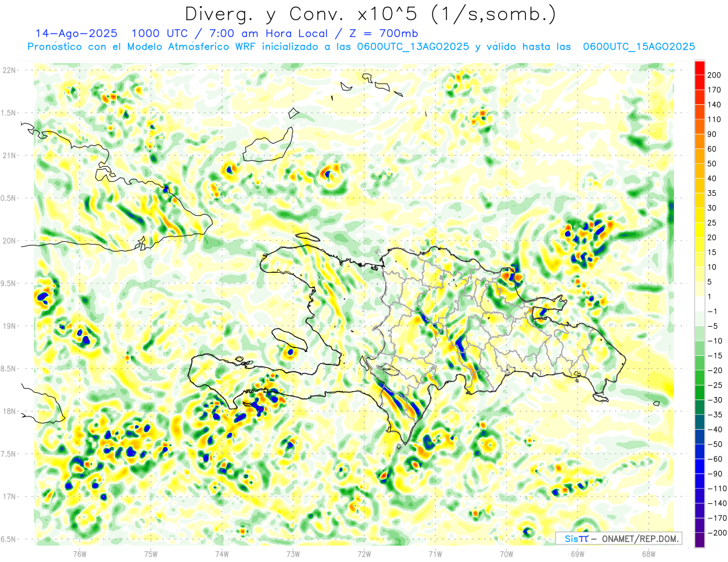Click the top red segment of the colorbar
This screenshot has height=562, width=728.
(x=699, y=67)
